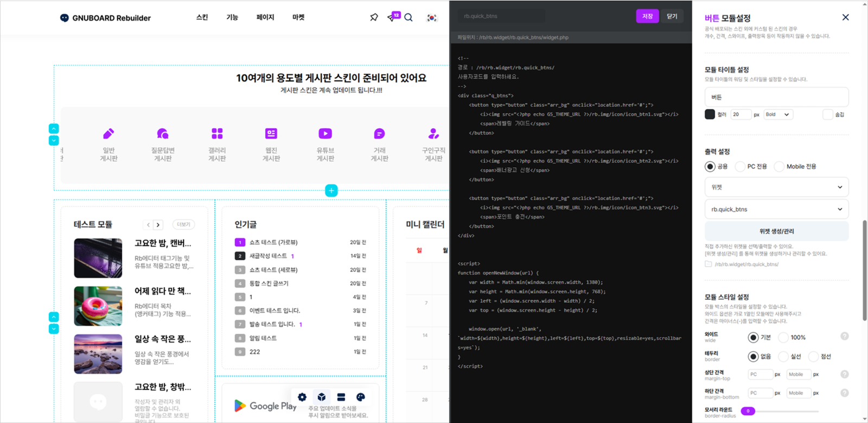Click the black title color swatch
This screenshot has height=423, width=868.
[x=710, y=115]
